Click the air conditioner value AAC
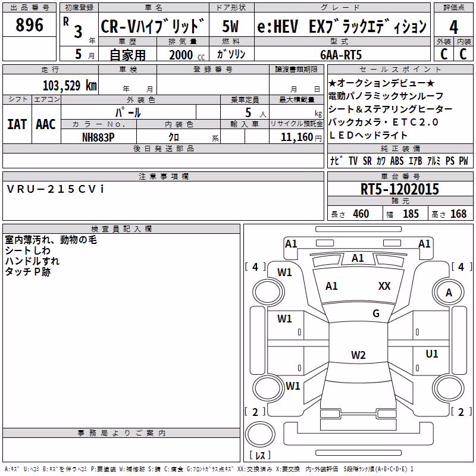 click(46, 124)
